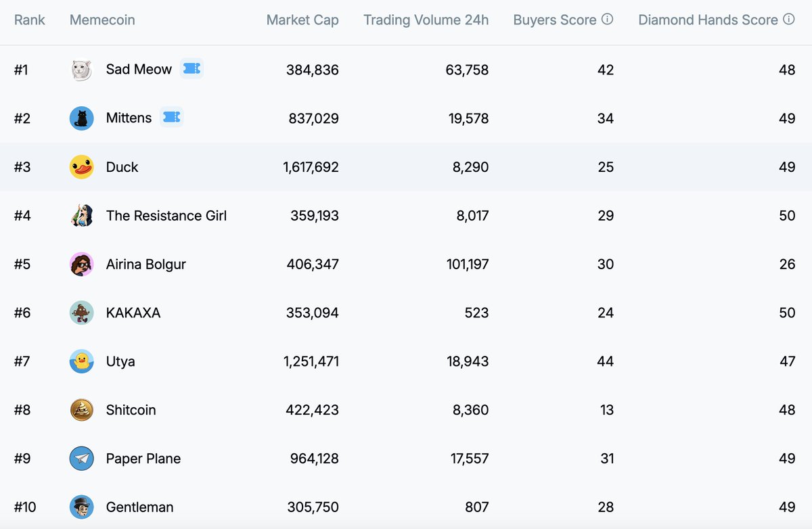
Task: Open the Utya memecoin name
Action: point(120,362)
